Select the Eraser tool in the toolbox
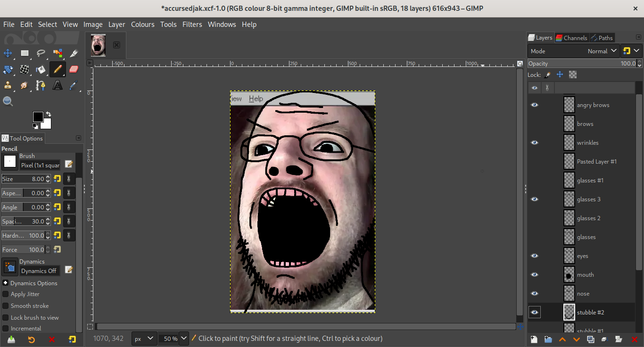Image resolution: width=644 pixels, height=347 pixels. [x=74, y=69]
